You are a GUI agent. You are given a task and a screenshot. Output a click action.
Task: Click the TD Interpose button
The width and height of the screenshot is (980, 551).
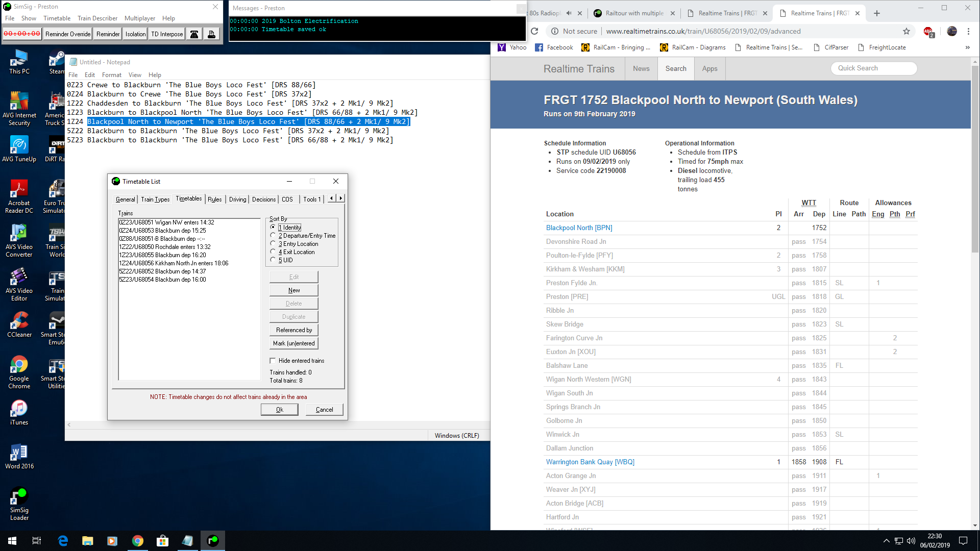(167, 34)
